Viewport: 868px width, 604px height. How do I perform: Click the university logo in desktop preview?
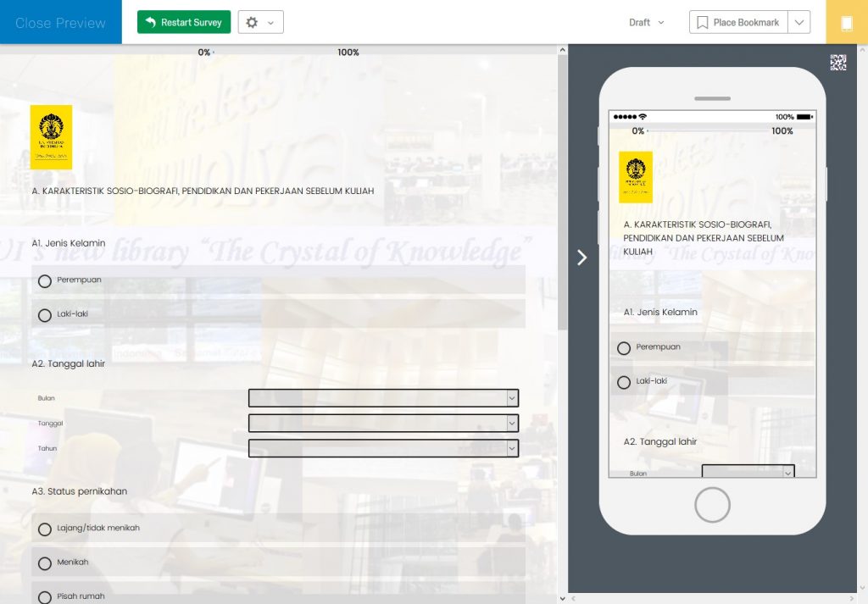point(51,137)
